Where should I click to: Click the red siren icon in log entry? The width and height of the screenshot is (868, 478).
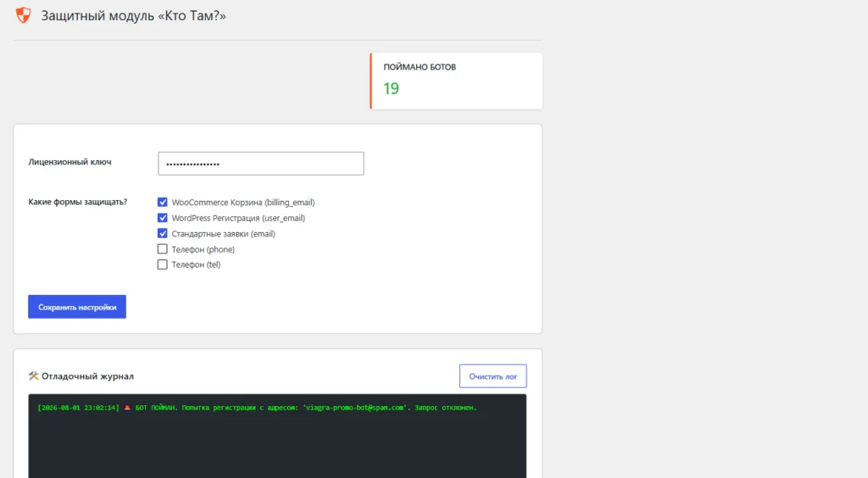(127, 407)
